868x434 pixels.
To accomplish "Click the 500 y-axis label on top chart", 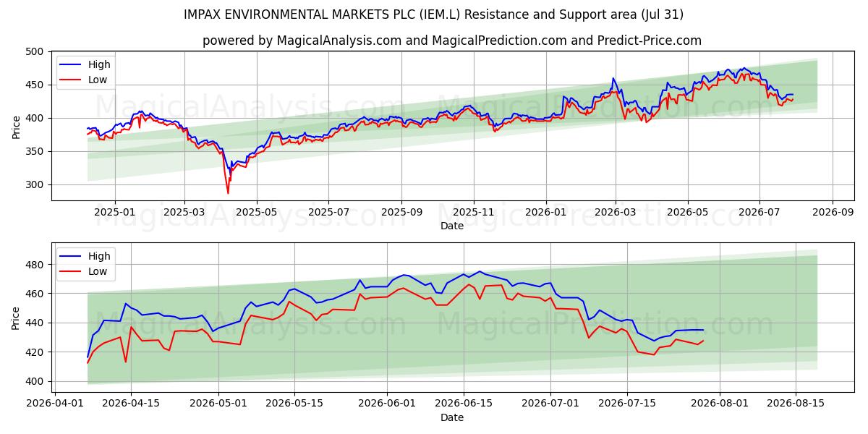I will pyautogui.click(x=35, y=52).
